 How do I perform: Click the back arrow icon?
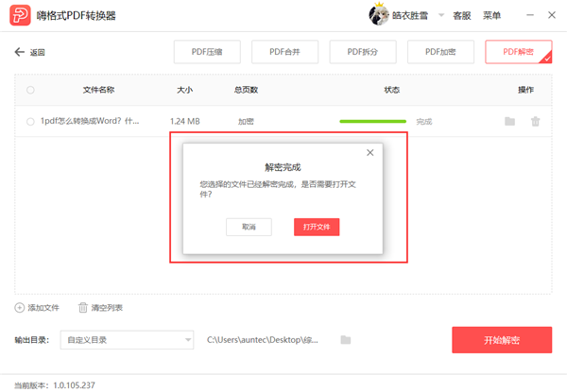coord(20,52)
